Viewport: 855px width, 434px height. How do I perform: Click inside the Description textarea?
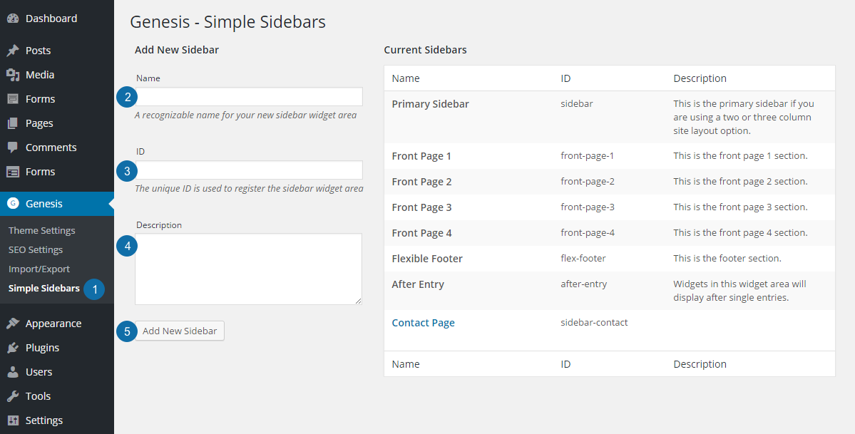pos(248,269)
